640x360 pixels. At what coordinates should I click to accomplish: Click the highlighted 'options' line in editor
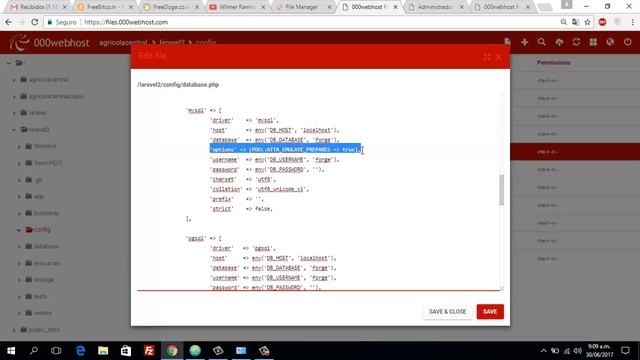(x=285, y=150)
